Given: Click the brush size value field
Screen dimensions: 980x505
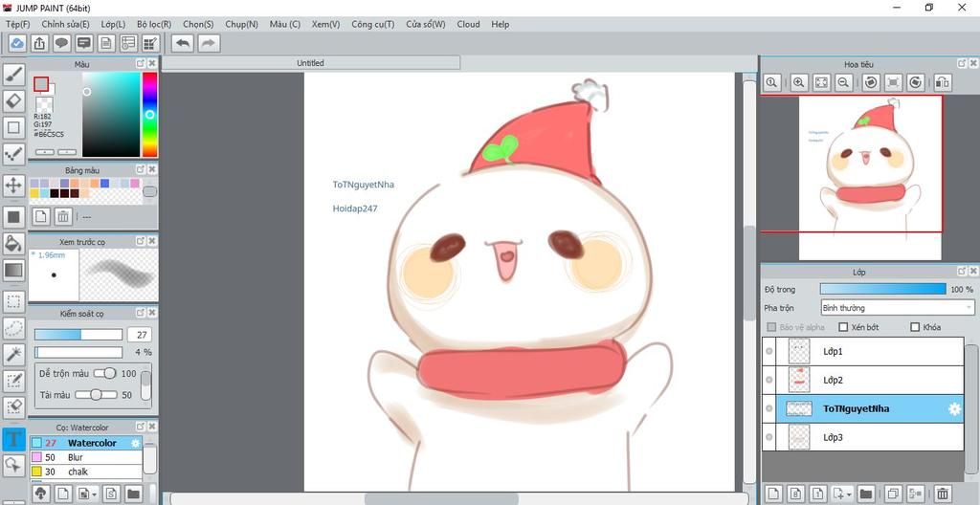Looking at the screenshot, I should click(141, 335).
